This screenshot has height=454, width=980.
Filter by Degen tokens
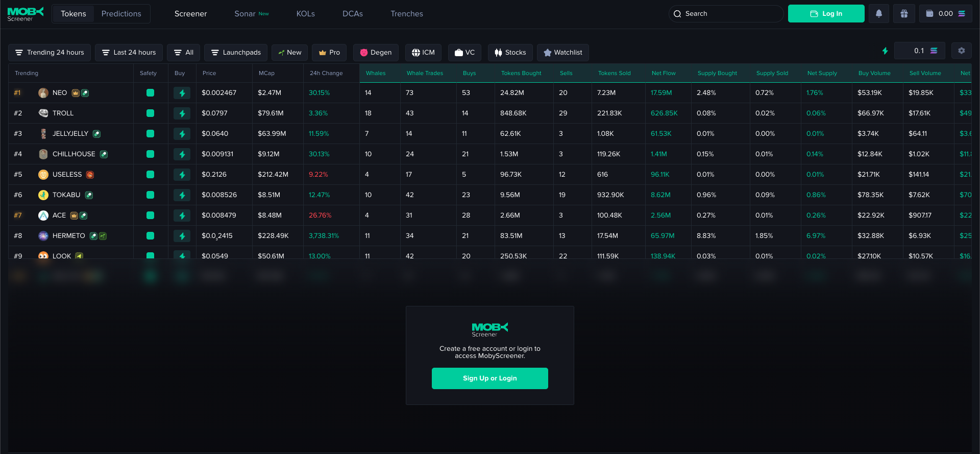(376, 53)
